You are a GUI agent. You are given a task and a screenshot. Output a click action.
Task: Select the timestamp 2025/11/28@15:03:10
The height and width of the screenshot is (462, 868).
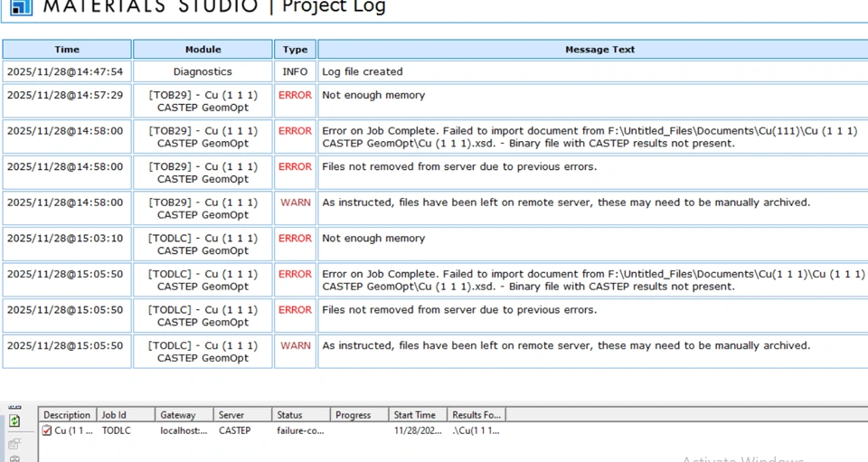[x=65, y=238]
